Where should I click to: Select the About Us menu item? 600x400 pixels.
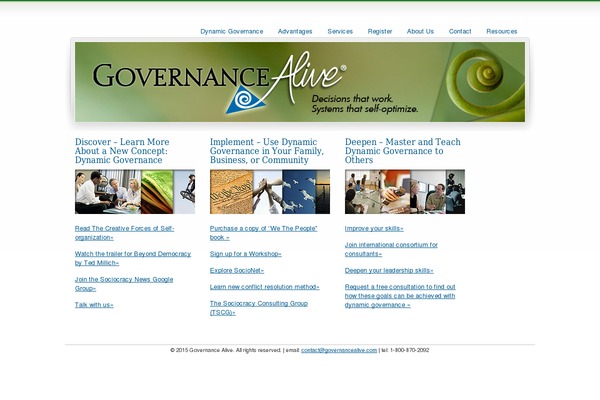(420, 31)
